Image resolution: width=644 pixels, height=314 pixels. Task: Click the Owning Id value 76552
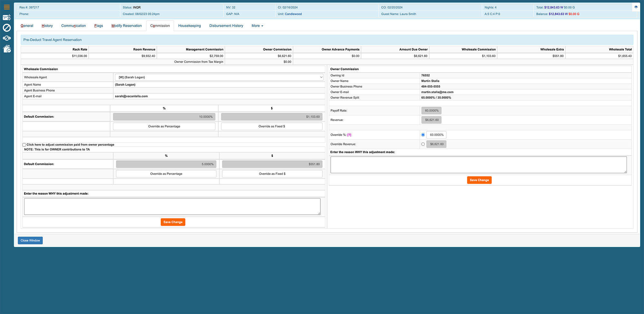(425, 75)
